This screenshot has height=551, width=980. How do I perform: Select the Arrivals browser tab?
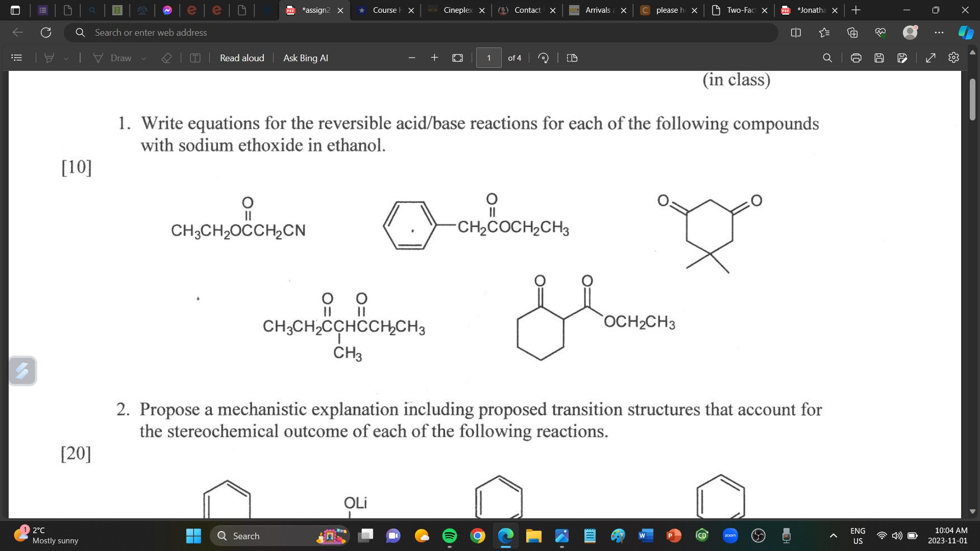(597, 10)
